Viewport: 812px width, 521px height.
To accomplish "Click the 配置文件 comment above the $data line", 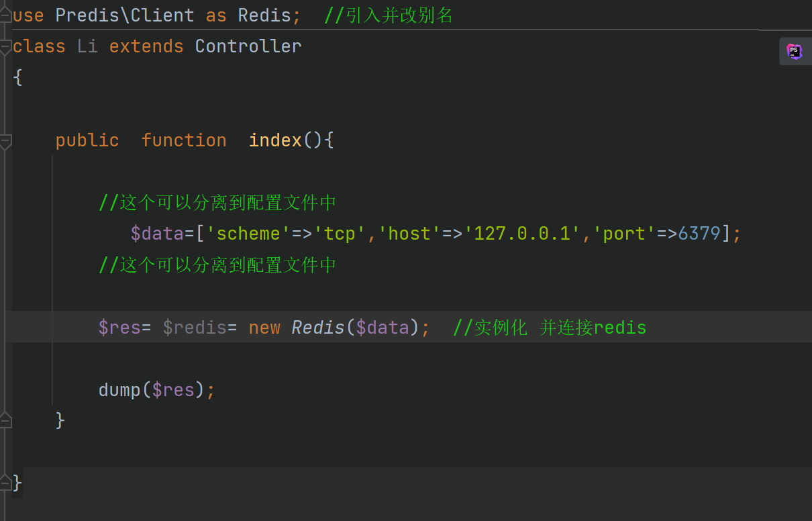I will click(x=217, y=202).
